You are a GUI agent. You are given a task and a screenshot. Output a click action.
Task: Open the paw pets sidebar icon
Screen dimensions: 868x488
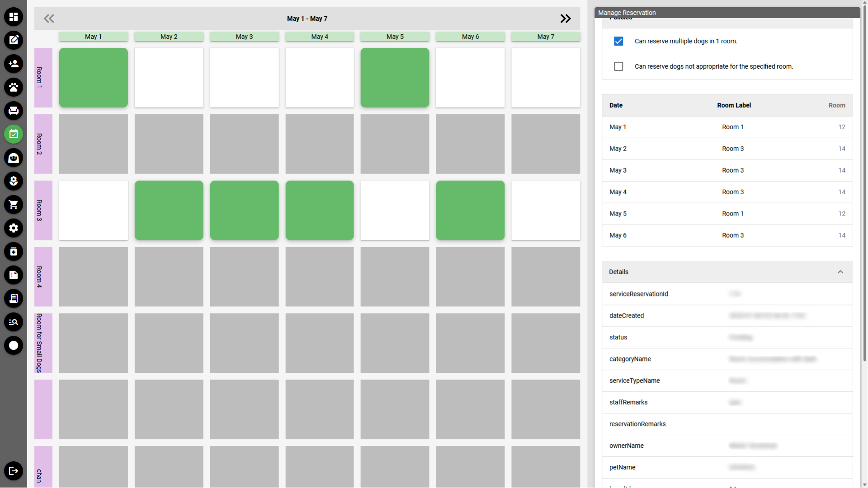(14, 87)
